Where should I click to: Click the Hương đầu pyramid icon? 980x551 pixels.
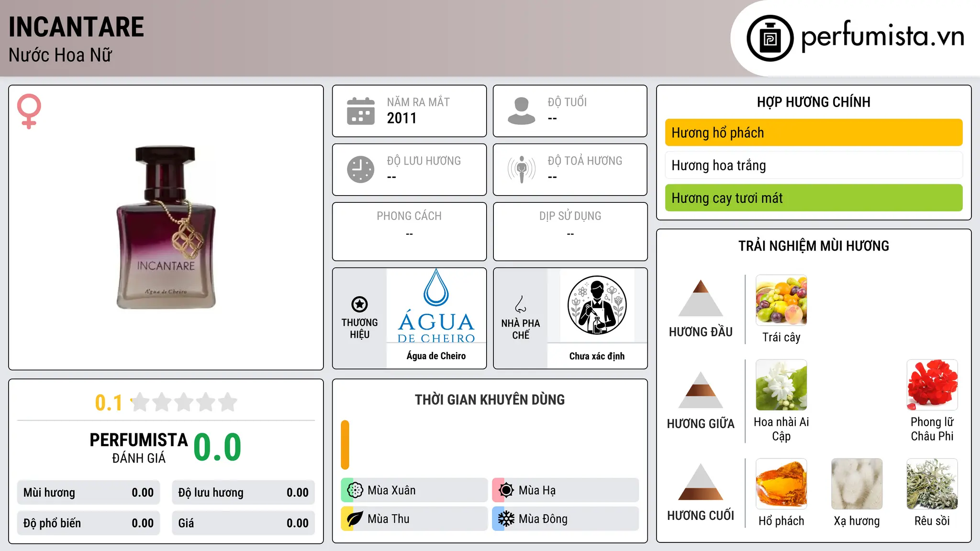click(x=701, y=298)
